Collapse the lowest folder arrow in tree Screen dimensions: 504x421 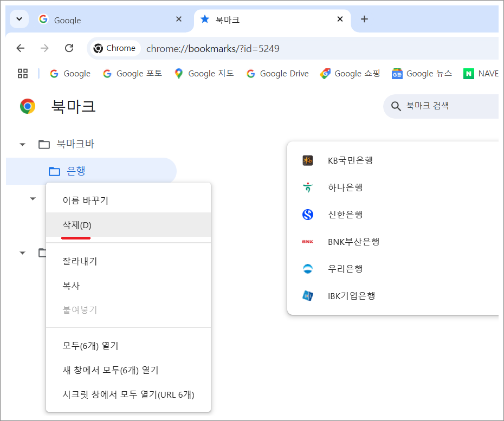coord(23,253)
